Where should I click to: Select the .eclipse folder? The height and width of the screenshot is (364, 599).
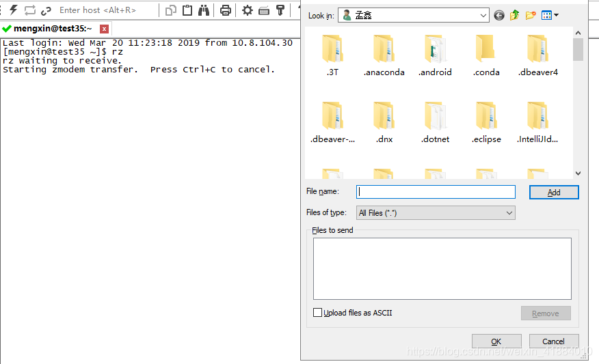point(486,122)
